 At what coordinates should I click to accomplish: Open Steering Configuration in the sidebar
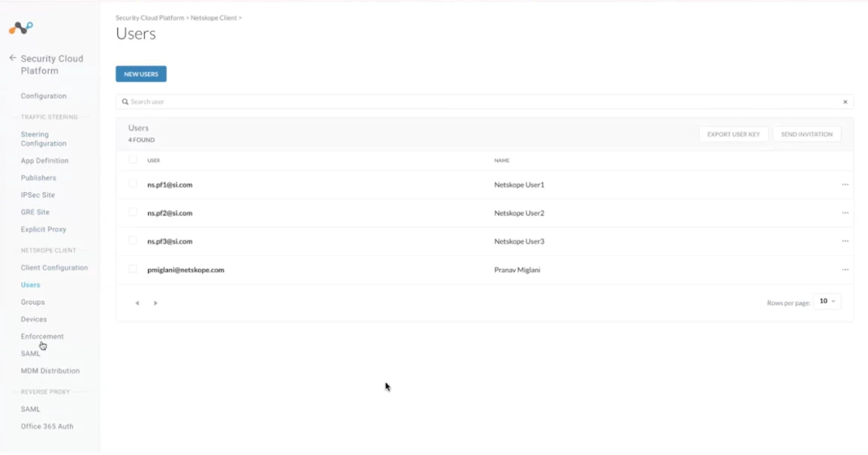tap(44, 139)
